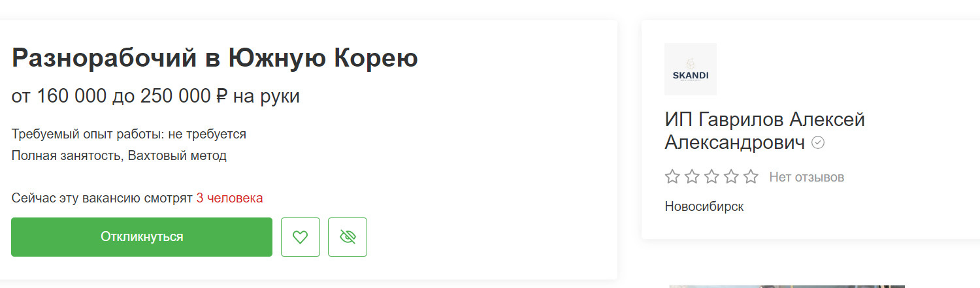Image resolution: width=980 pixels, height=288 pixels.
Task: Select the fourth rating star
Action: point(731,176)
